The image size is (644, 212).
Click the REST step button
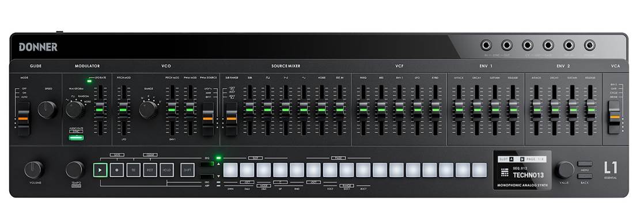150,170
